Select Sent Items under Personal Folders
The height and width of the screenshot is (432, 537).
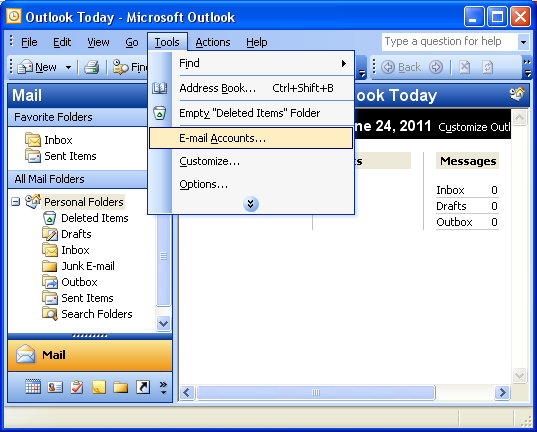click(78, 298)
